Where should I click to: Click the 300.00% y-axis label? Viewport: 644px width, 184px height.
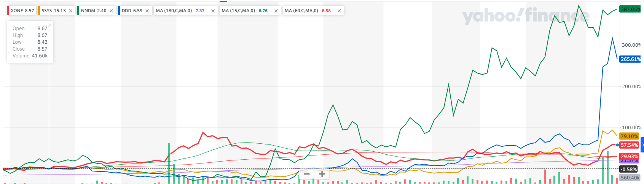pyautogui.click(x=631, y=45)
